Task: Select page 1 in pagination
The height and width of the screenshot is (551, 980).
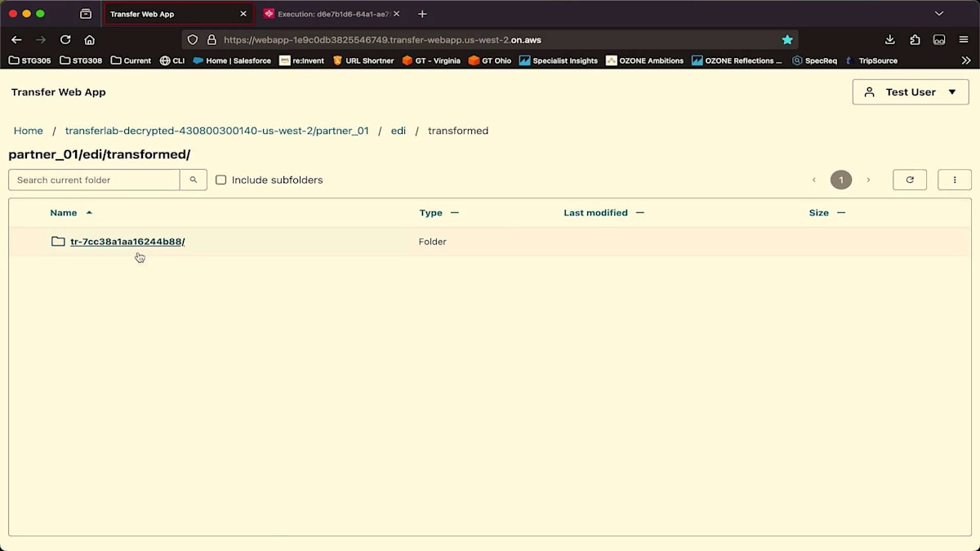Action: point(841,180)
